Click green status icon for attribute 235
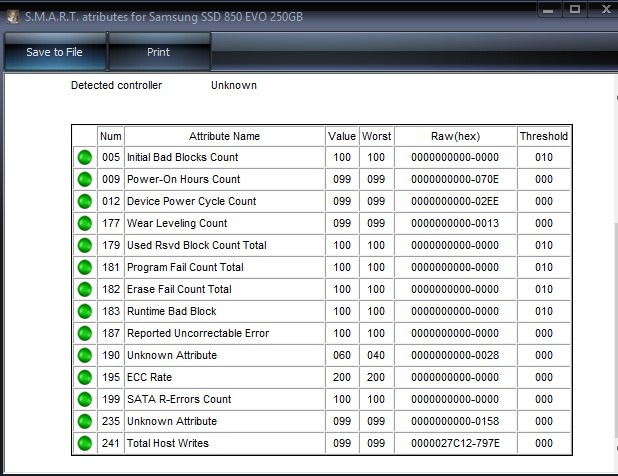Image resolution: width=618 pixels, height=476 pixels. [x=85, y=422]
